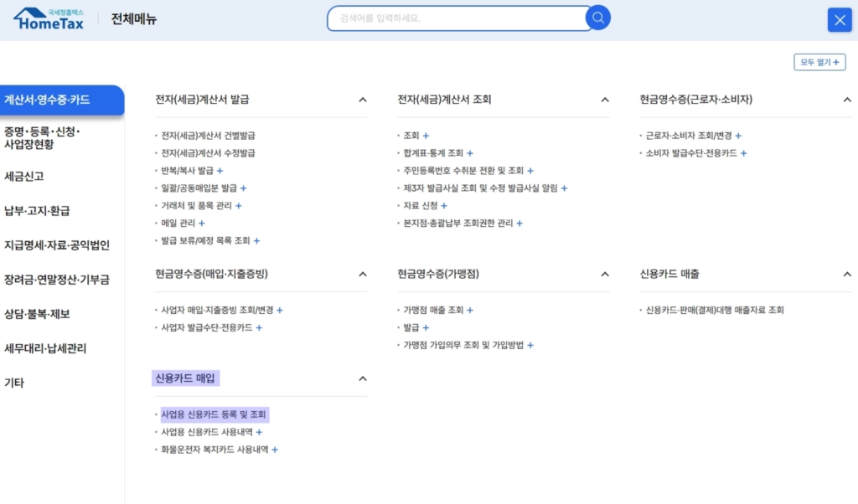Expand plus icon next to 제3자 발급사실 조회
The image size is (858, 504).
pyautogui.click(x=564, y=188)
